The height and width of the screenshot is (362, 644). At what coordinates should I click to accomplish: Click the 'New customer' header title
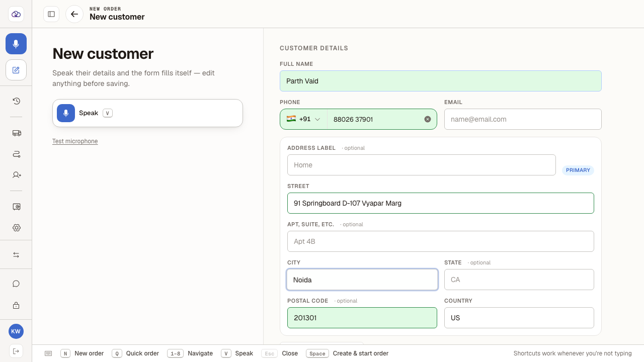click(x=117, y=17)
